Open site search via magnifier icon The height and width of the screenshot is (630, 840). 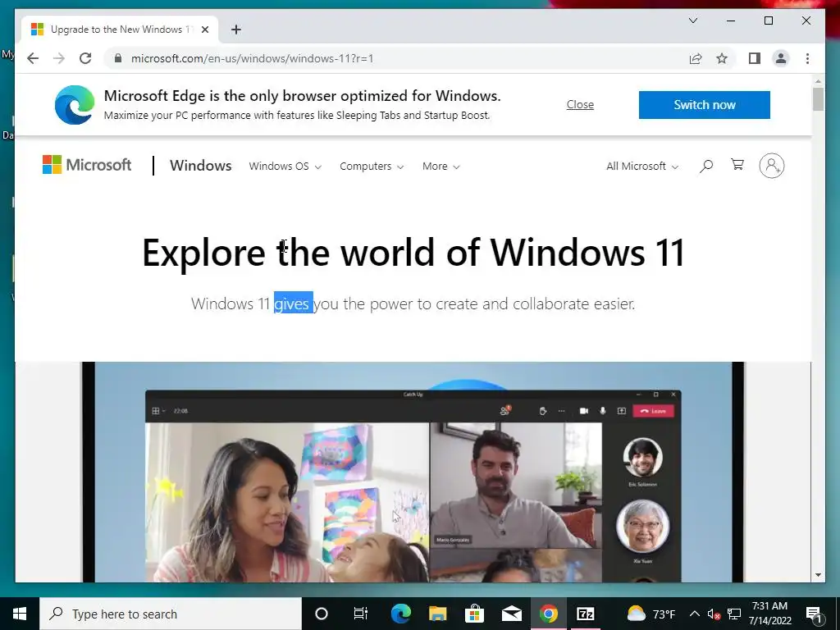[706, 166]
